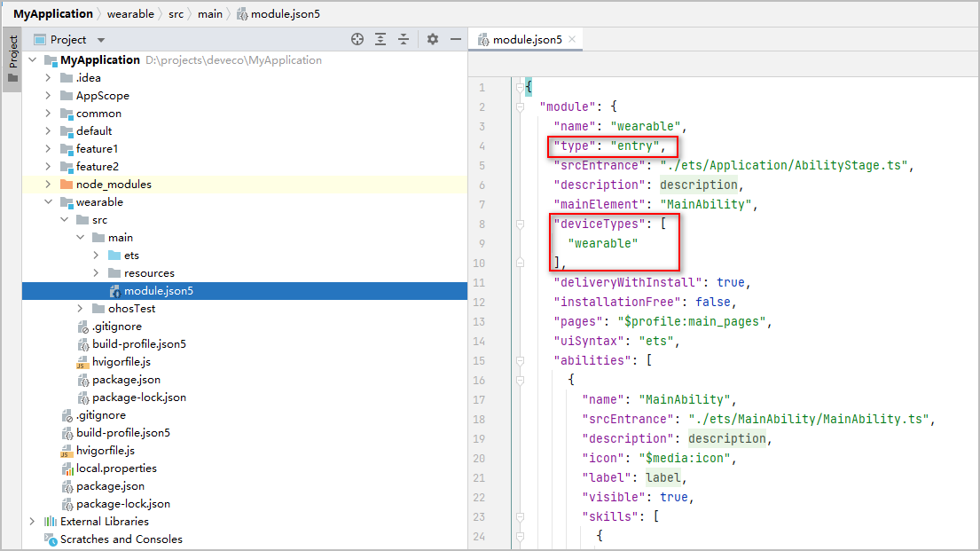
Task: Click the "$profile:main_pages" value
Action: click(692, 321)
